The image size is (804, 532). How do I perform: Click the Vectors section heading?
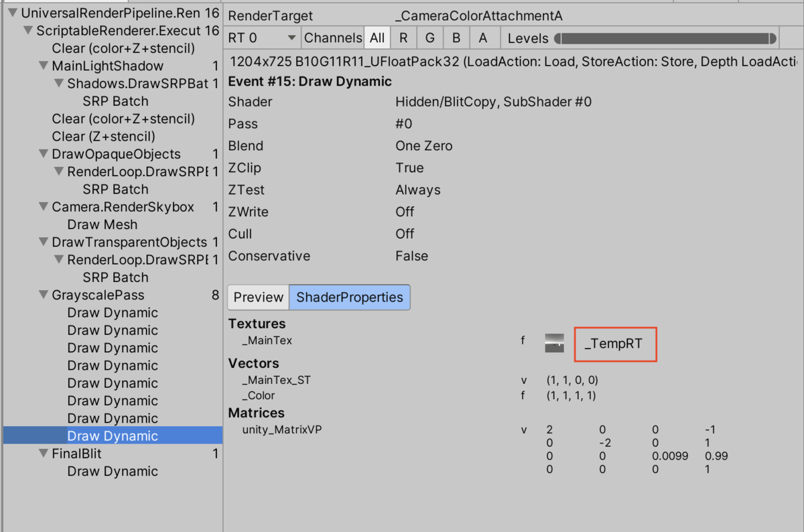(x=254, y=363)
